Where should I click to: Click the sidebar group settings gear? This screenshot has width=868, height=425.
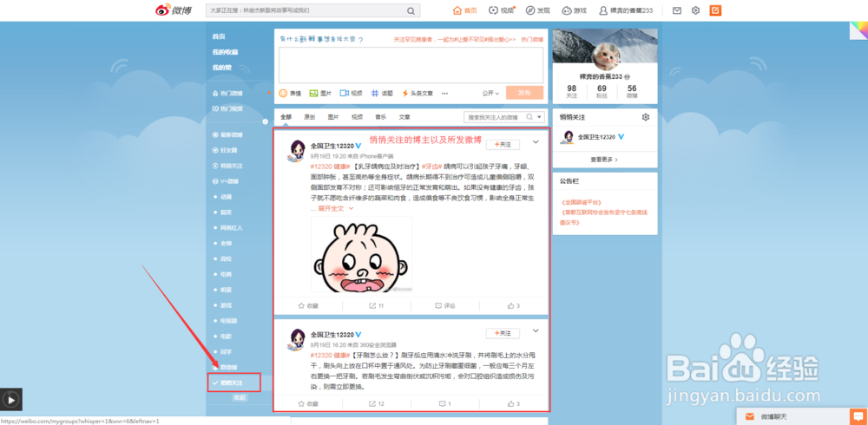click(x=265, y=121)
